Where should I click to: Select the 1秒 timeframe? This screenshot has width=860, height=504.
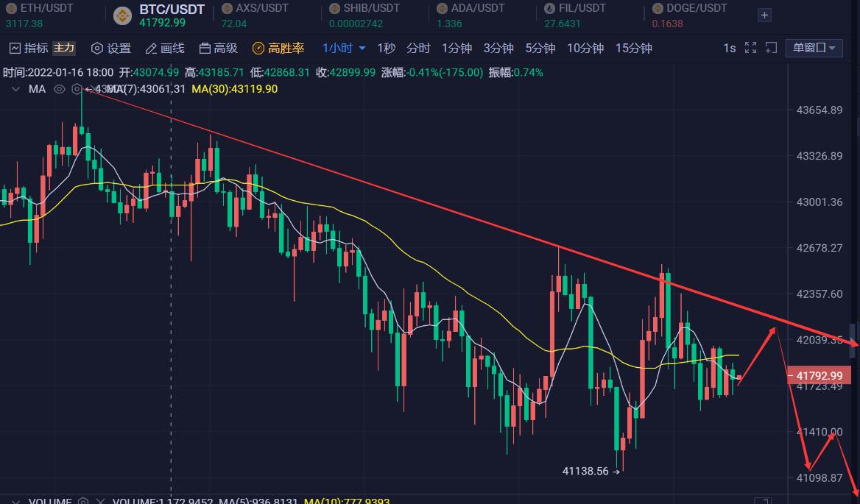pos(386,49)
